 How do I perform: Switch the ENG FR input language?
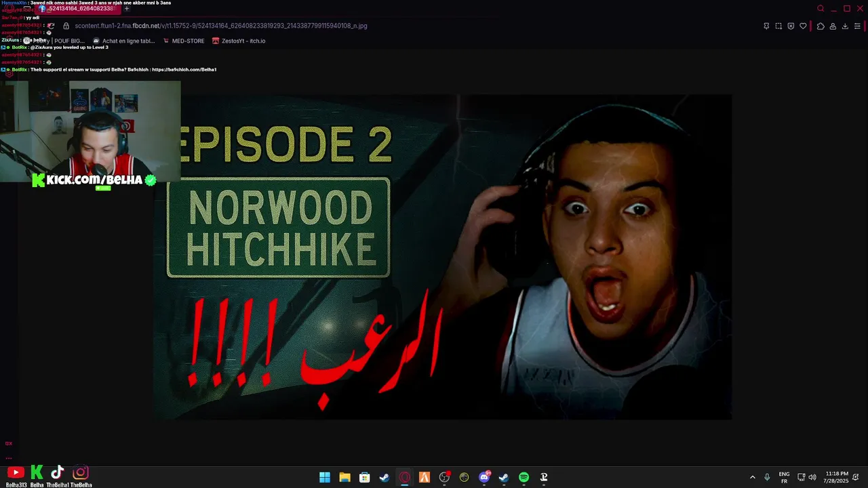click(x=784, y=477)
